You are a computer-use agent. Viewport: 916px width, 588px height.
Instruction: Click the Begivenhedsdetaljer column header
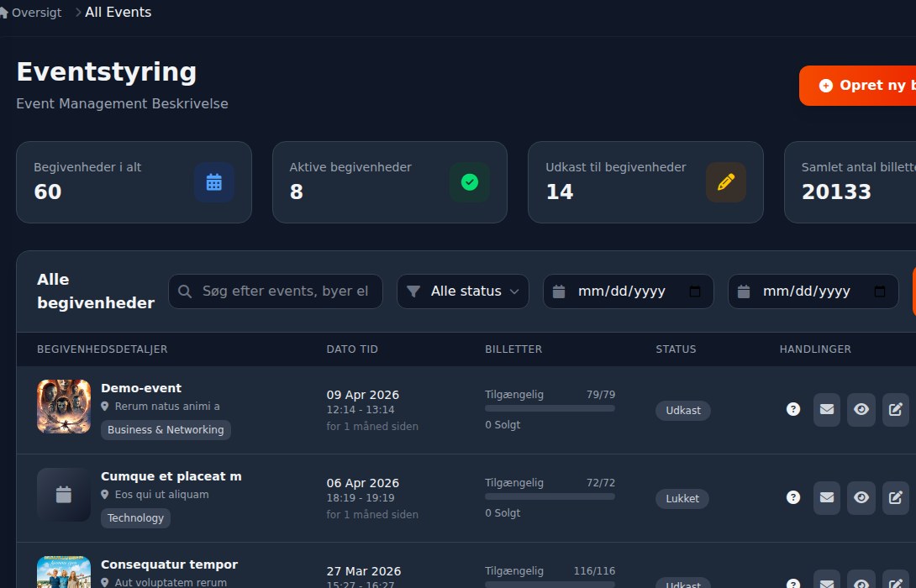pyautogui.click(x=103, y=349)
